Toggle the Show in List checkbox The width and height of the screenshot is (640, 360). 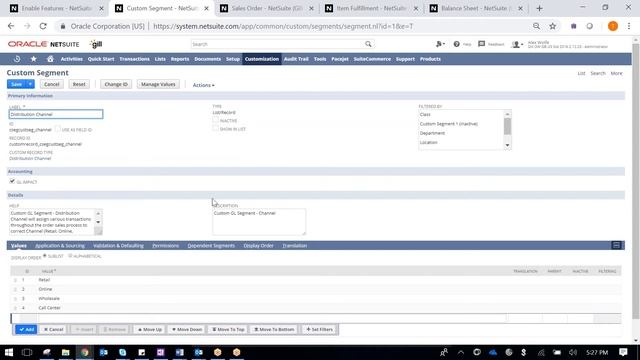pyautogui.click(x=215, y=129)
